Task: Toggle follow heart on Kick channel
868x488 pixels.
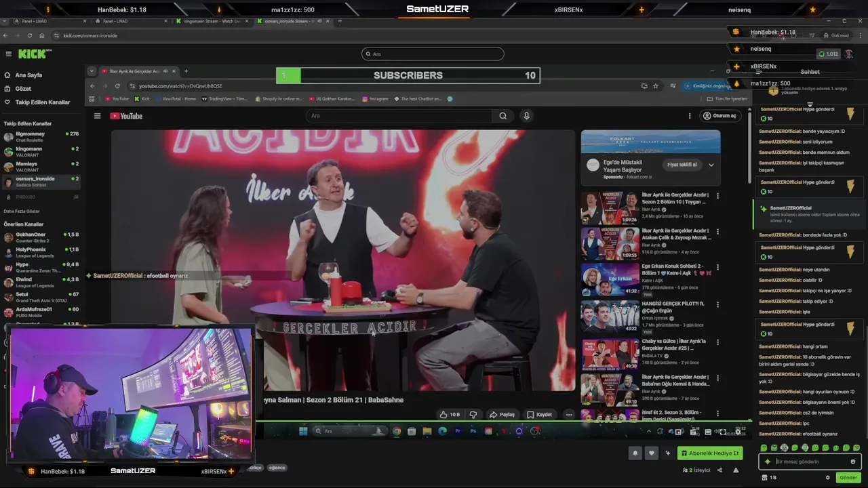Action: [x=652, y=453]
